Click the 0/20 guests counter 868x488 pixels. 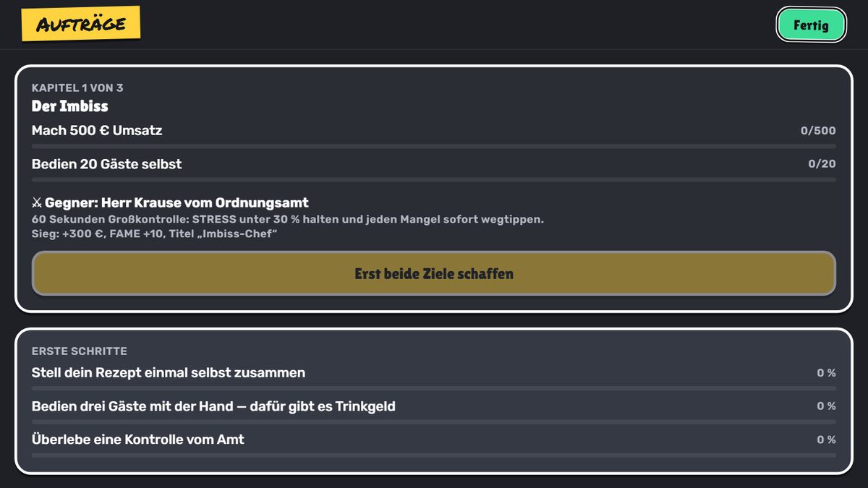[822, 164]
